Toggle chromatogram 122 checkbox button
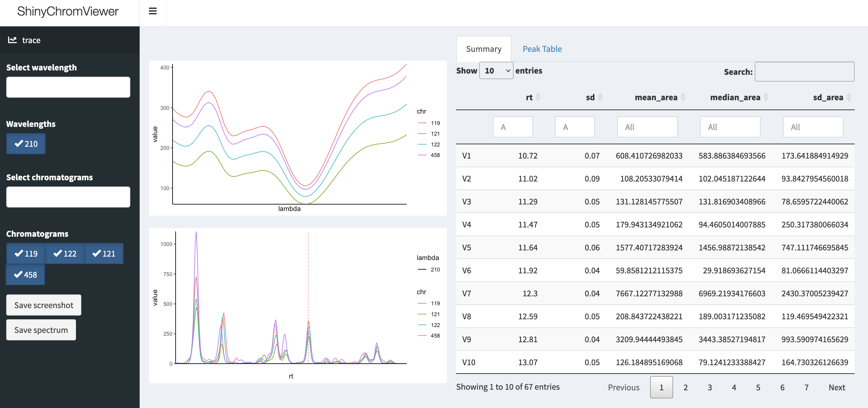 coord(65,254)
